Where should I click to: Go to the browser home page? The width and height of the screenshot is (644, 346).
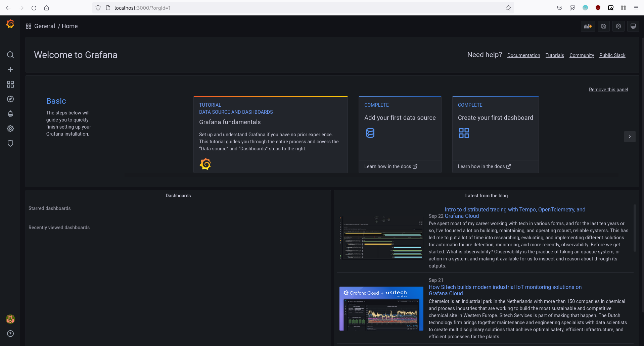[47, 8]
